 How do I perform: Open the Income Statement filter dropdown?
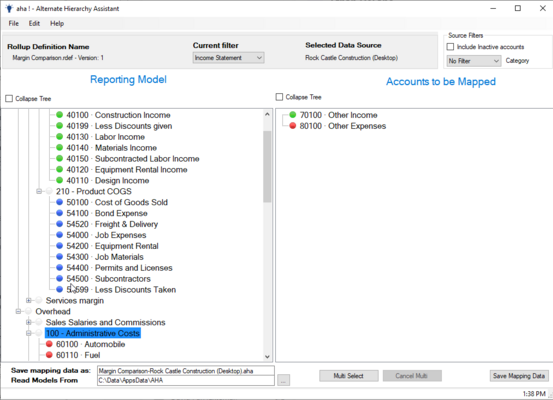229,58
